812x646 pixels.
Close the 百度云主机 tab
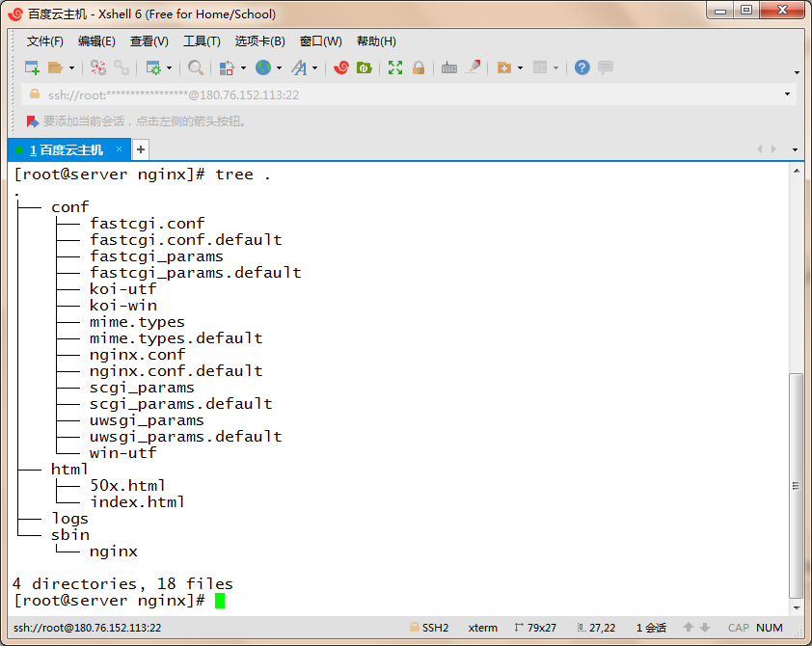120,149
